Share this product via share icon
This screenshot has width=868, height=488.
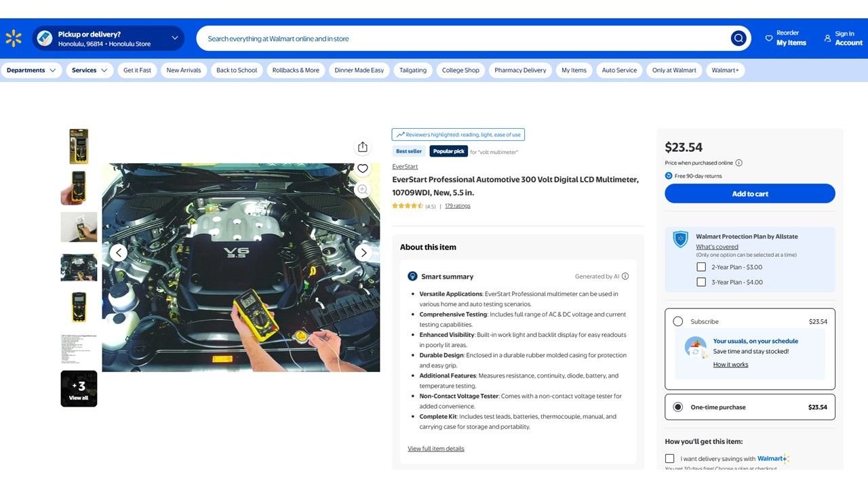click(363, 147)
